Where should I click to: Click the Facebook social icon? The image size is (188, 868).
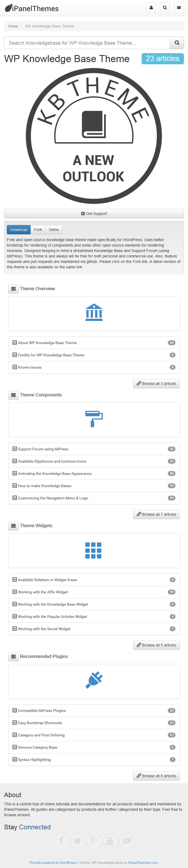pos(61,841)
